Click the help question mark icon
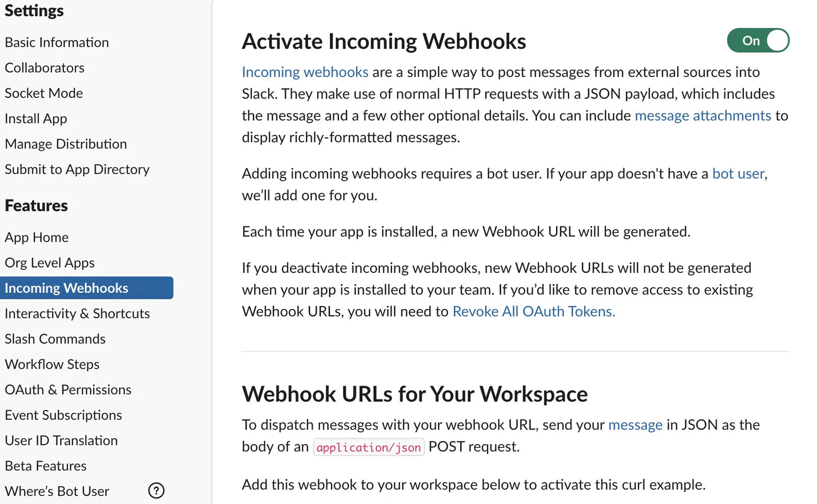The image size is (817, 504). pos(156,491)
